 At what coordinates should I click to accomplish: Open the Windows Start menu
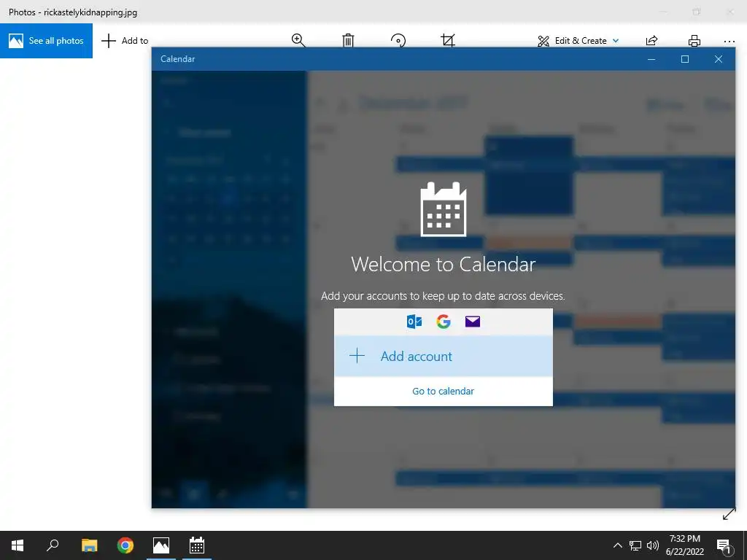[18, 545]
